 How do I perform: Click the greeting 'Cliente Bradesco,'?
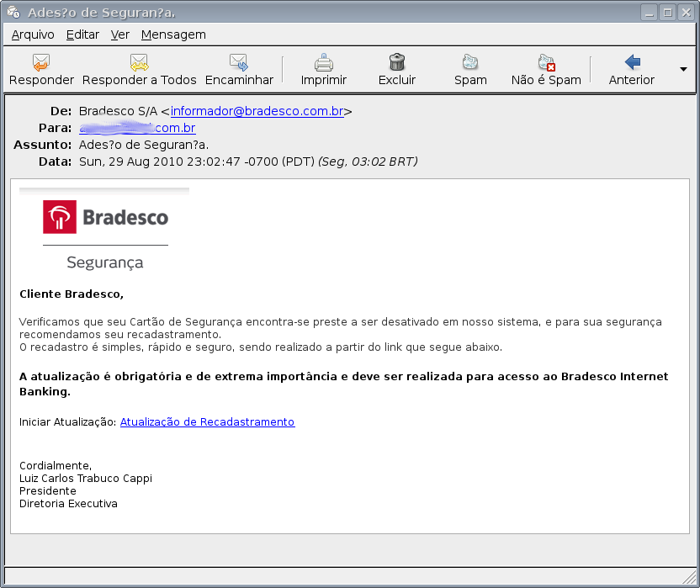pos(72,294)
